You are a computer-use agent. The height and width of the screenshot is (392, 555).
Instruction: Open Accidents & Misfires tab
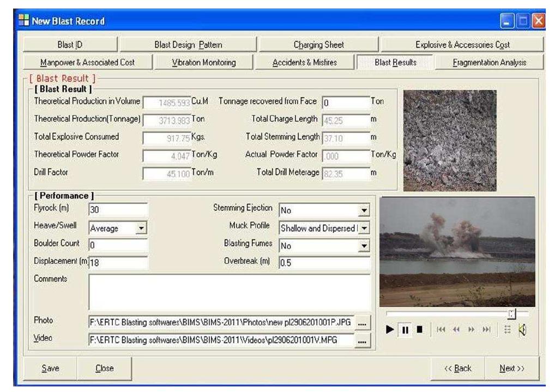click(x=304, y=62)
